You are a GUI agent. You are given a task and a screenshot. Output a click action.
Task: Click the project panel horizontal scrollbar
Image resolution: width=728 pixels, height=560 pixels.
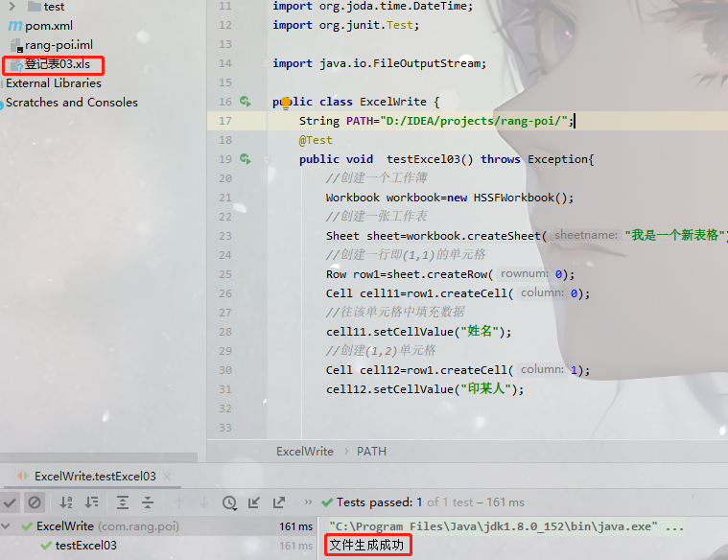(99, 456)
